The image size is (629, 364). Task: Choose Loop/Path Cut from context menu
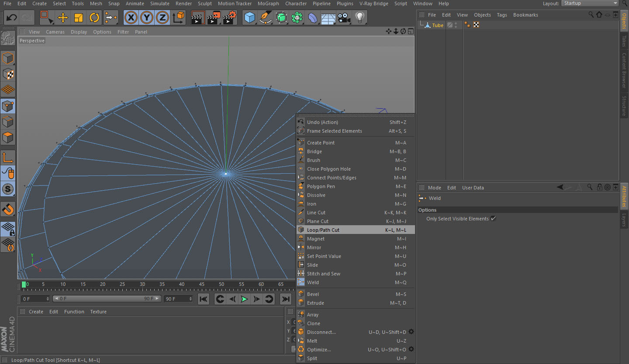click(323, 230)
